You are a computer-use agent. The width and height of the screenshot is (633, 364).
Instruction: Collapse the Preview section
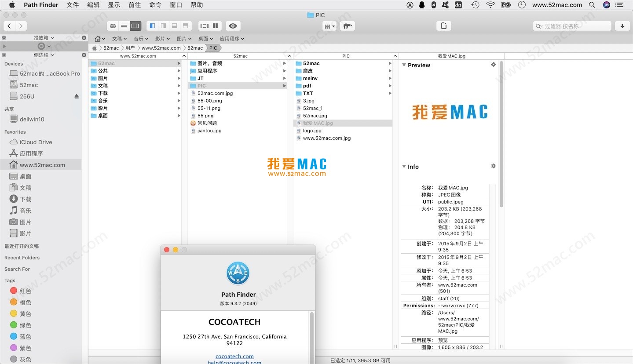point(404,65)
